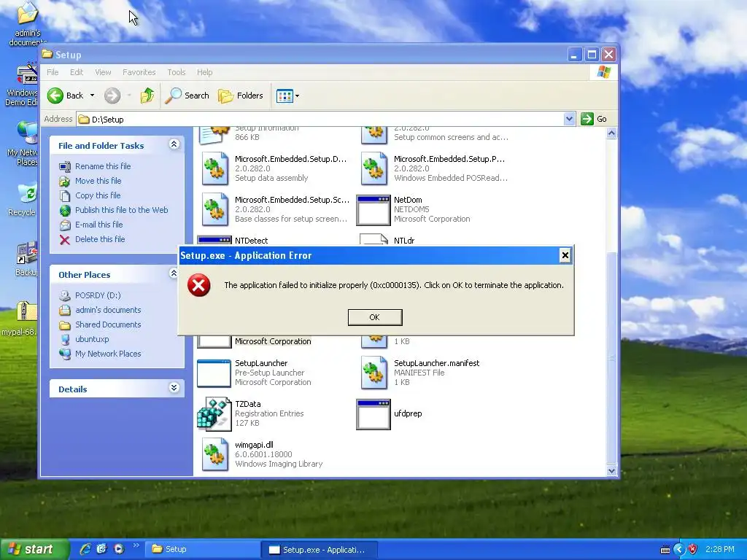Screen dimensions: 747x560
Task: Toggle the Folders pane button
Action: (x=241, y=96)
